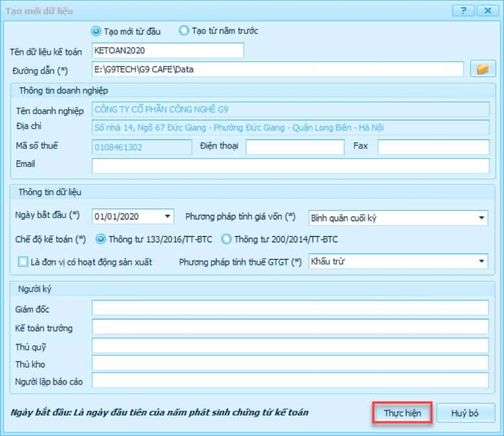The image size is (504, 436).
Task: Click the 'Chế độ kế toán (*)' label
Action: tap(50, 240)
